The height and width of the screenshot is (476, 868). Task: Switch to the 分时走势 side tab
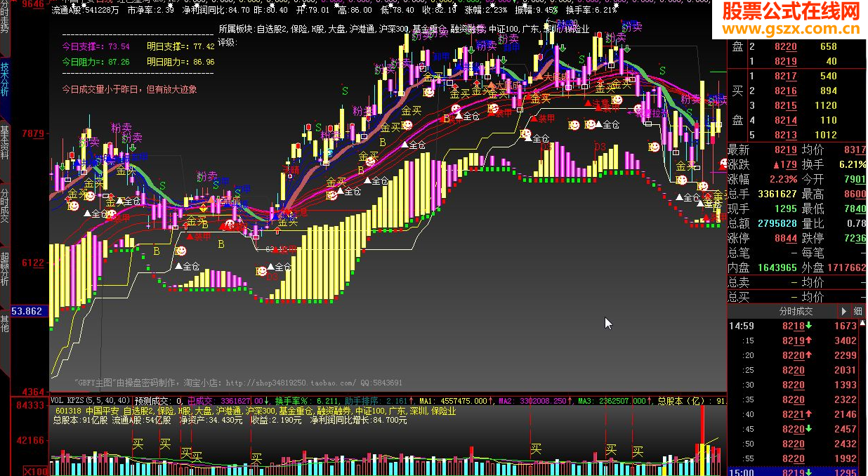pyautogui.click(x=5, y=27)
